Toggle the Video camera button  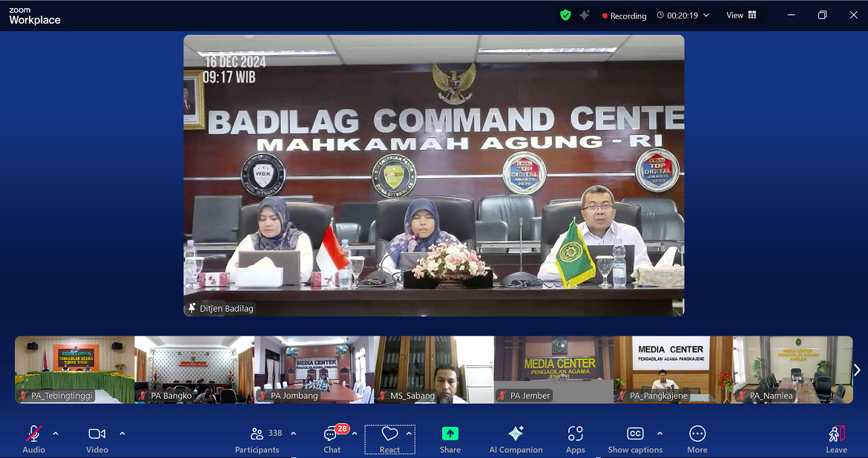[x=96, y=438]
